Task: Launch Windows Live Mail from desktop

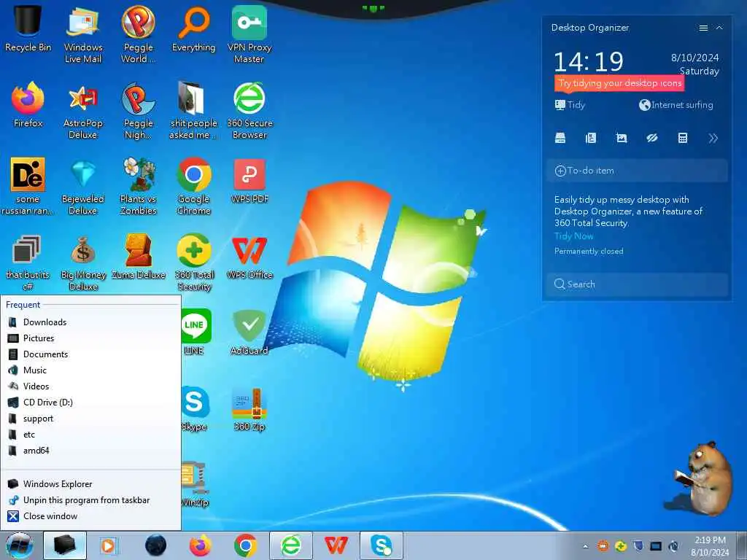Action: [83, 34]
